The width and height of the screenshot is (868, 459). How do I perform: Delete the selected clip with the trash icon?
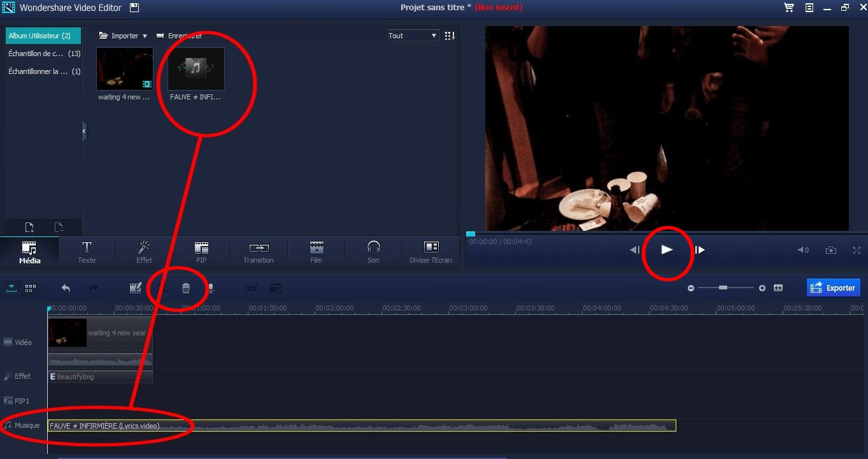[x=186, y=289]
